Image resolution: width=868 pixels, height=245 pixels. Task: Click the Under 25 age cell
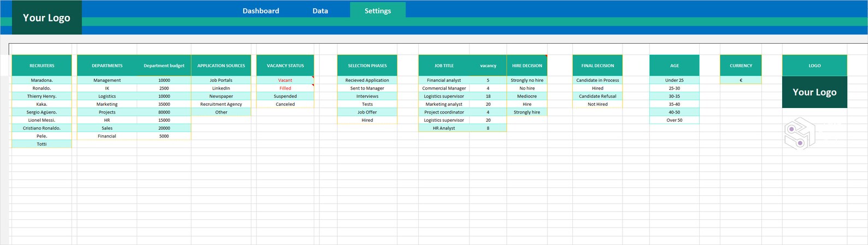pyautogui.click(x=675, y=80)
